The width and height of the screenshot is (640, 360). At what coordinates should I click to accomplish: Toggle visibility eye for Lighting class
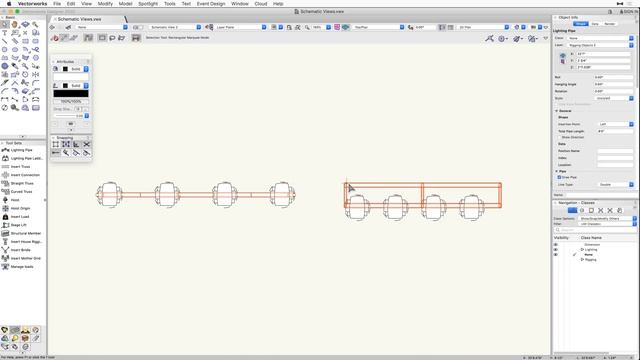click(556, 249)
